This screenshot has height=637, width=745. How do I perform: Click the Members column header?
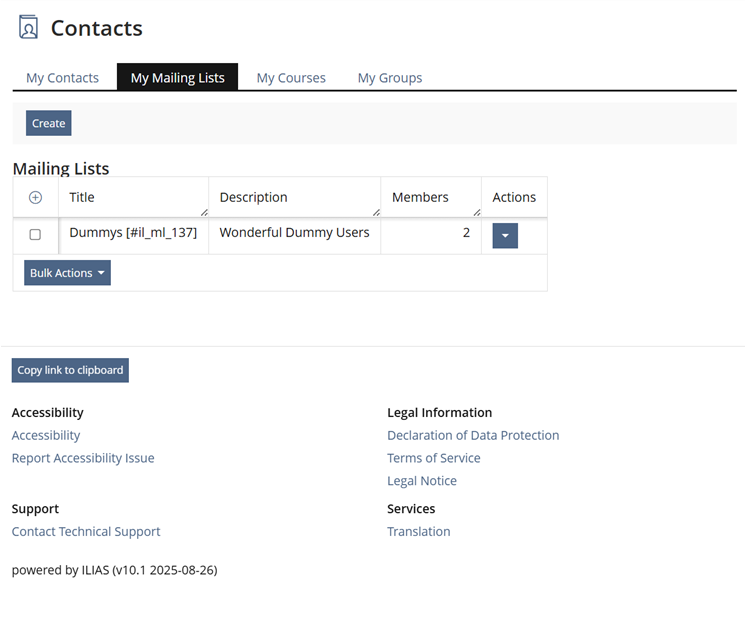click(420, 198)
